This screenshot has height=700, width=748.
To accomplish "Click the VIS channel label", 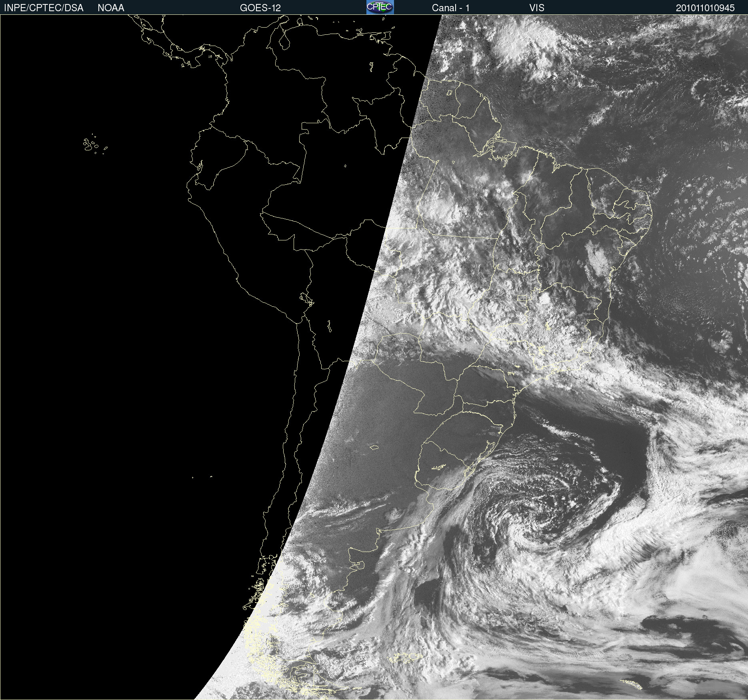I will [x=537, y=8].
